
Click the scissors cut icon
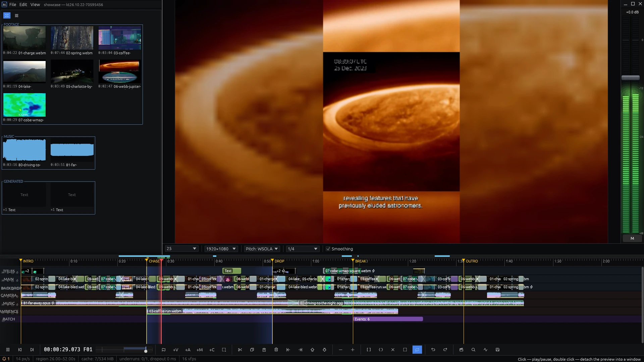click(x=240, y=350)
